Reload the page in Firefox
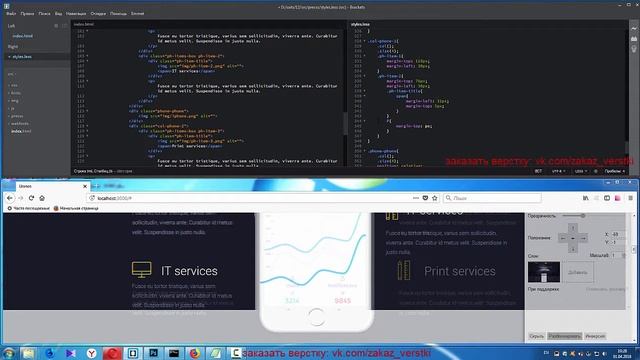 (31, 198)
